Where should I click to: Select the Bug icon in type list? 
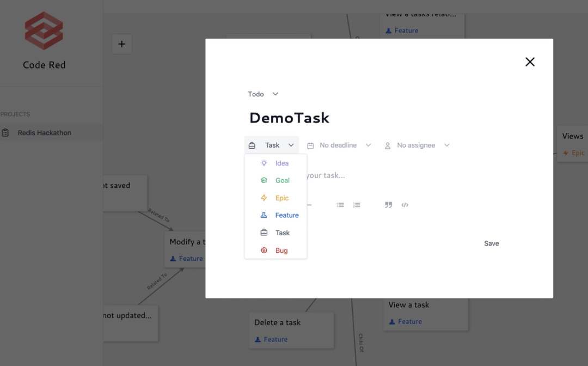263,250
